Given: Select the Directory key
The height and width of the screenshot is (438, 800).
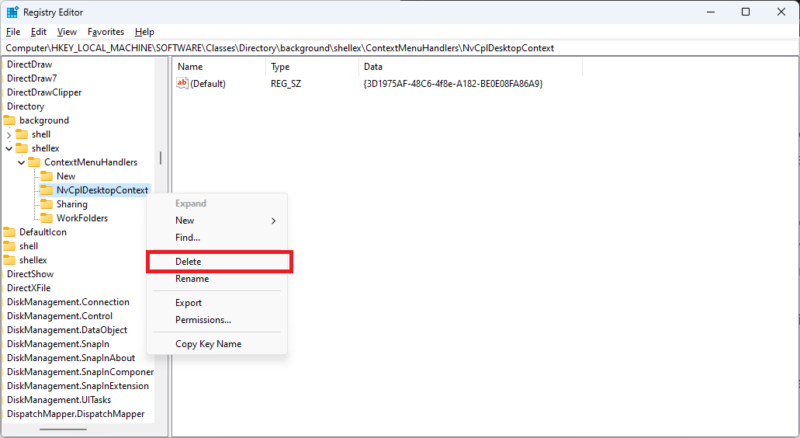Looking at the screenshot, I should (x=26, y=106).
